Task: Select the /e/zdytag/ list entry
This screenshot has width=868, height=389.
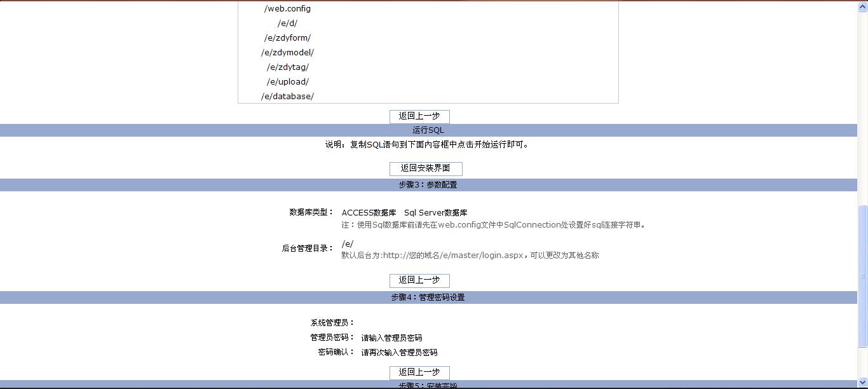Action: 287,67
